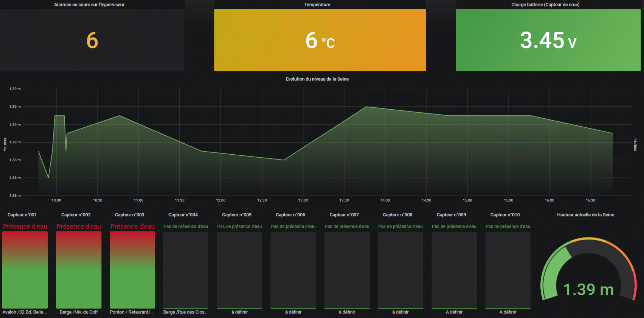
Task: Click the 10:00 time axis label
Action: [56, 200]
